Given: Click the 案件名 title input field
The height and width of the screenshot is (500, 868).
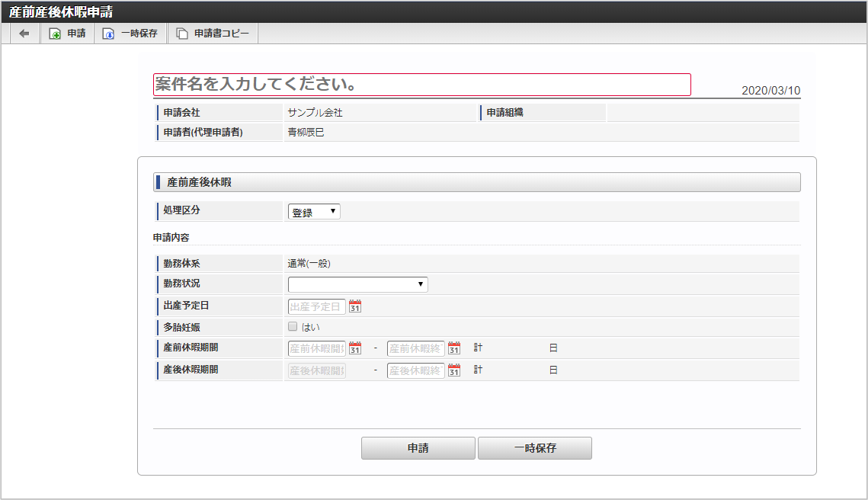Looking at the screenshot, I should click(x=422, y=85).
